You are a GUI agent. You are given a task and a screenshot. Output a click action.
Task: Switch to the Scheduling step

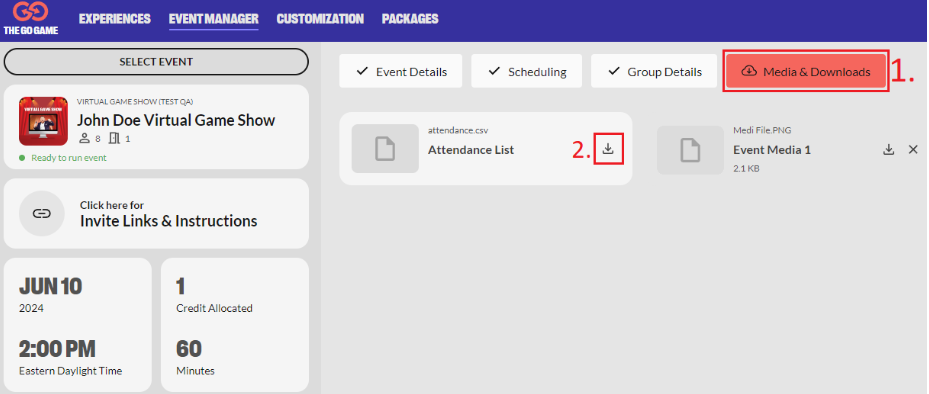tap(527, 72)
